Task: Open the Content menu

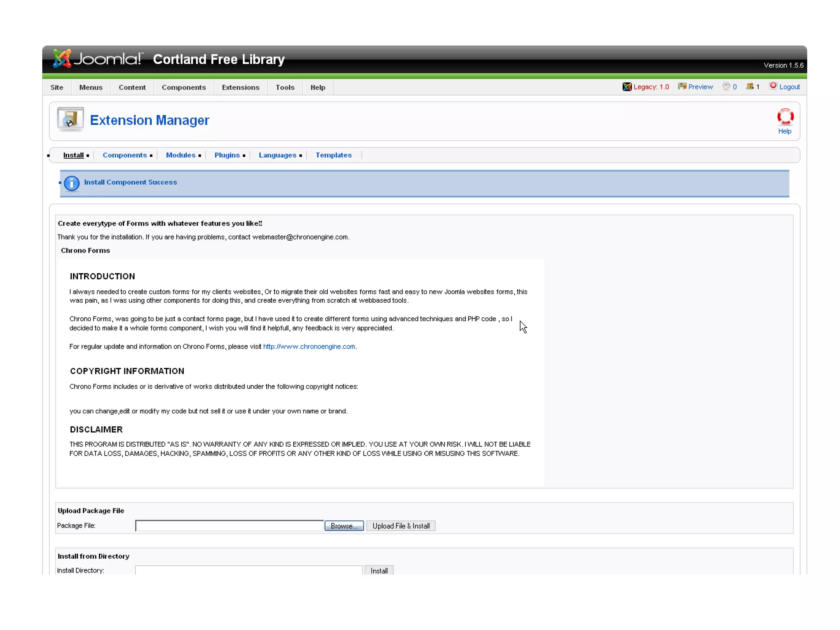Action: 132,87
